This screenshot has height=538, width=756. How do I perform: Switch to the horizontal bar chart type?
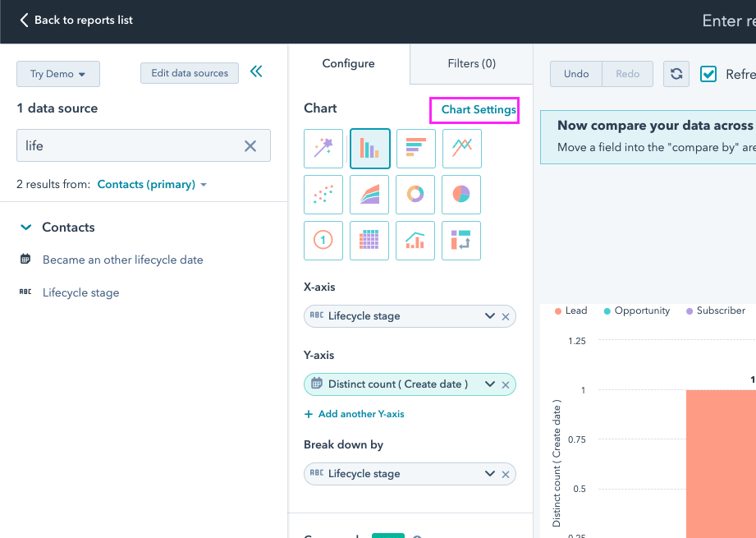(x=415, y=148)
